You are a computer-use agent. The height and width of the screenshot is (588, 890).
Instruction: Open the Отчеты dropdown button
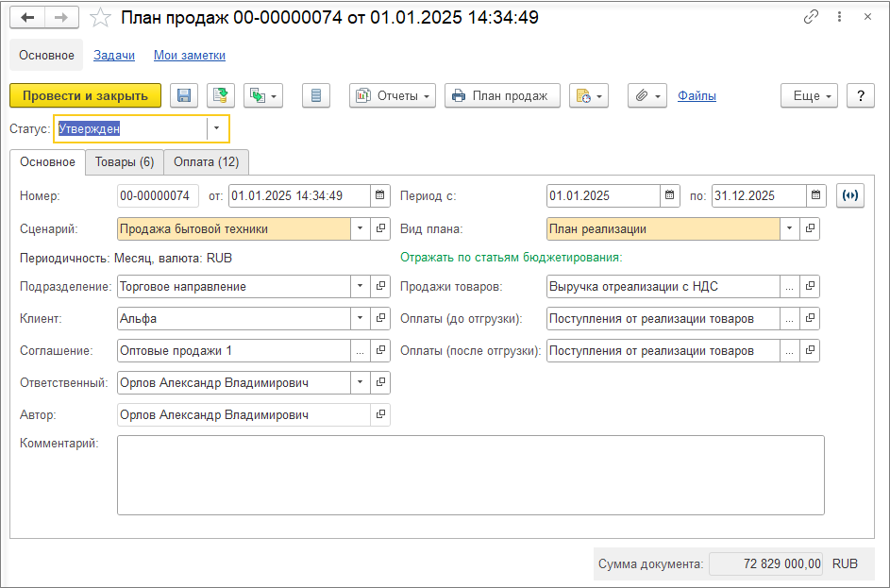(393, 96)
